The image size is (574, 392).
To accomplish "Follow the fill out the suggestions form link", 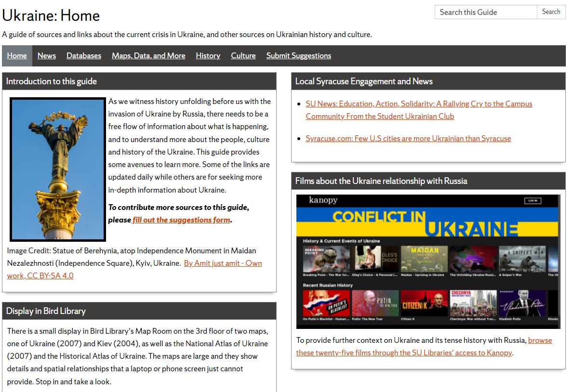I will [x=182, y=220].
